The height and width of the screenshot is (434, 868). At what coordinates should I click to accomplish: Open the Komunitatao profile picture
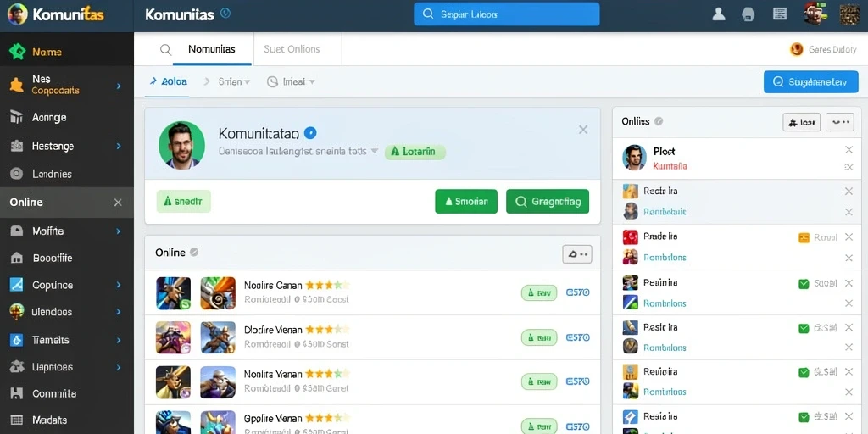(181, 145)
